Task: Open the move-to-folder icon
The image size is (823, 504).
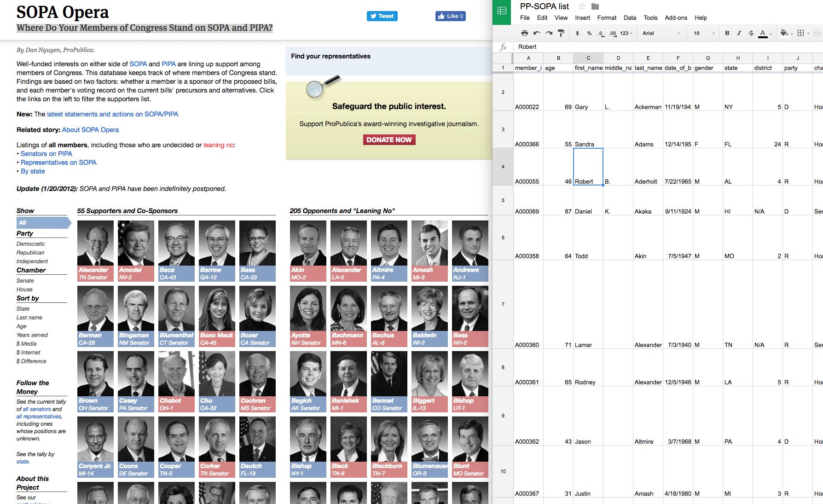Action: coord(595,6)
